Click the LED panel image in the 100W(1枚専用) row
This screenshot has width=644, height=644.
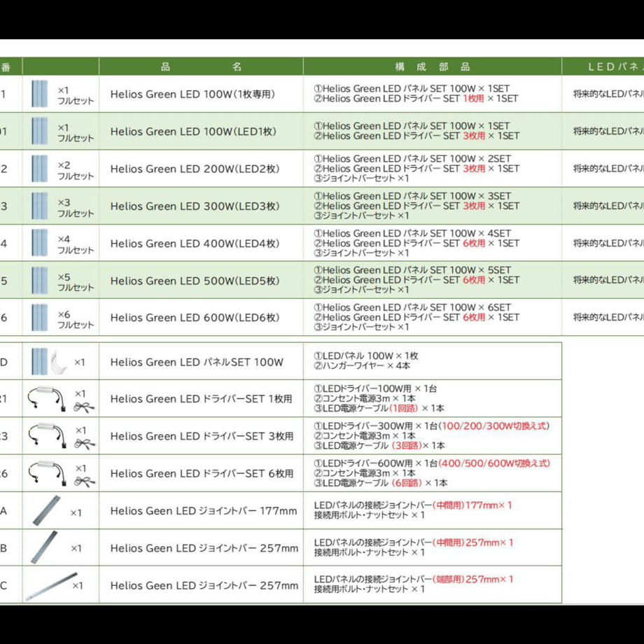pyautogui.click(x=39, y=94)
